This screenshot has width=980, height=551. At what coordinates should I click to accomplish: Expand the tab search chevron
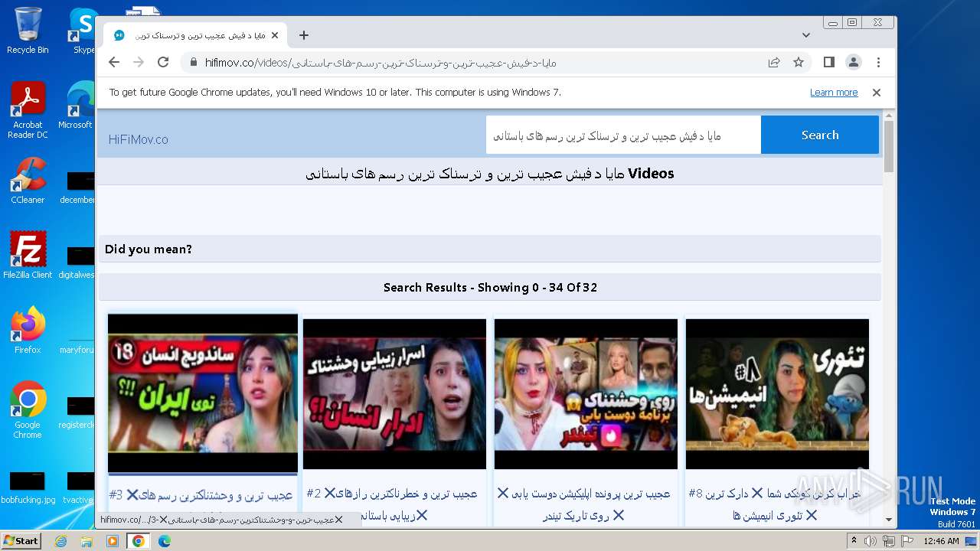[806, 35]
